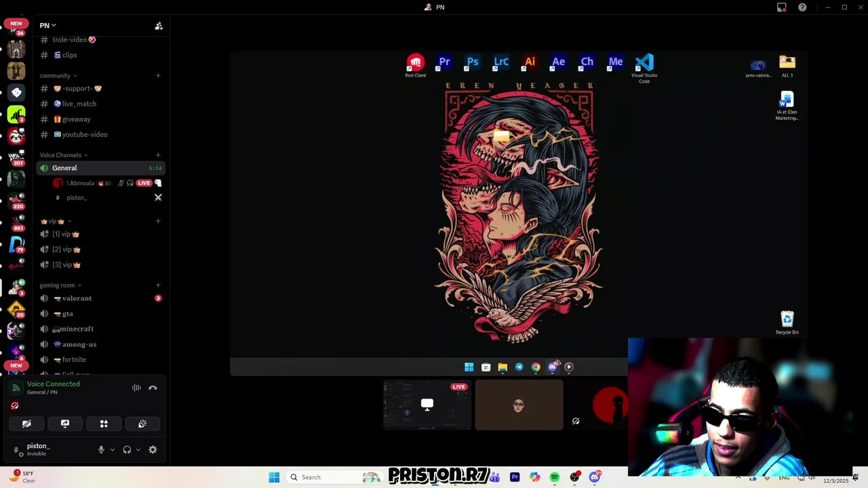Click Illustrator icon in shared stream
Viewport: 868px width, 488px height.
click(x=530, y=62)
